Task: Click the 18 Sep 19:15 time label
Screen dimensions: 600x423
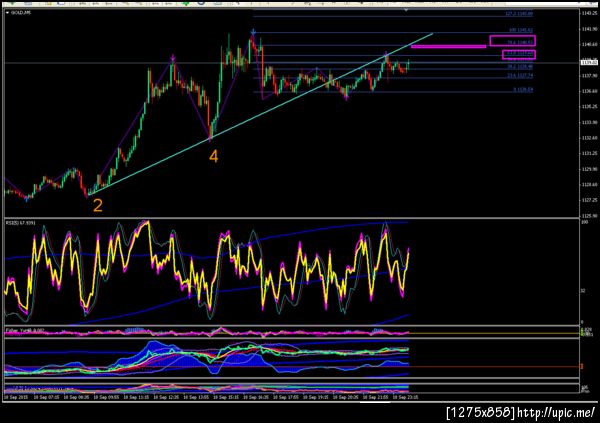Action: coord(316,397)
